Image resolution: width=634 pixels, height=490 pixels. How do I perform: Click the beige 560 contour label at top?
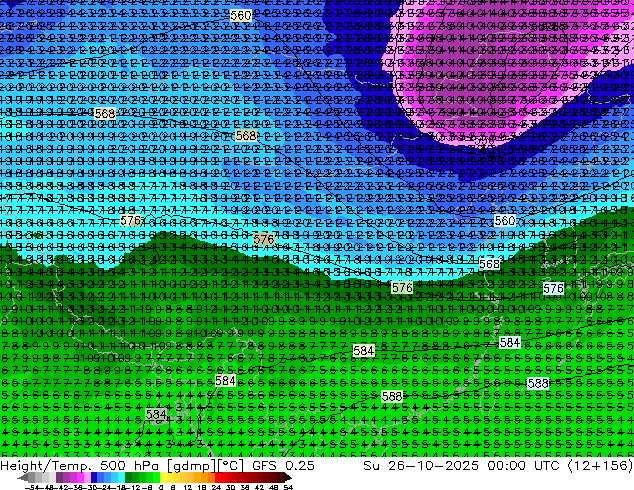click(x=241, y=16)
